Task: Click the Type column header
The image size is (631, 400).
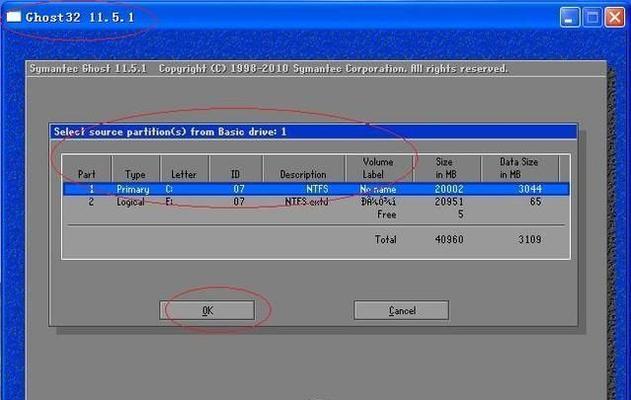Action: click(135, 169)
